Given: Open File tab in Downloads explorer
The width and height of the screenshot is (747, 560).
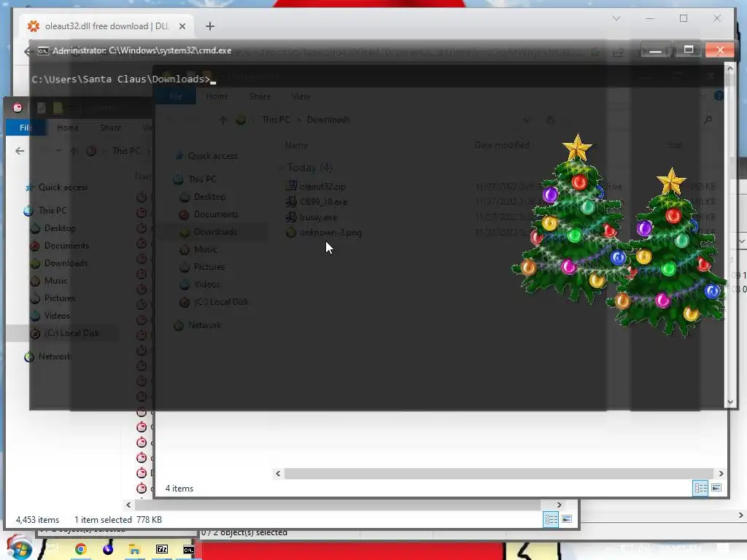Looking at the screenshot, I should click(x=175, y=96).
